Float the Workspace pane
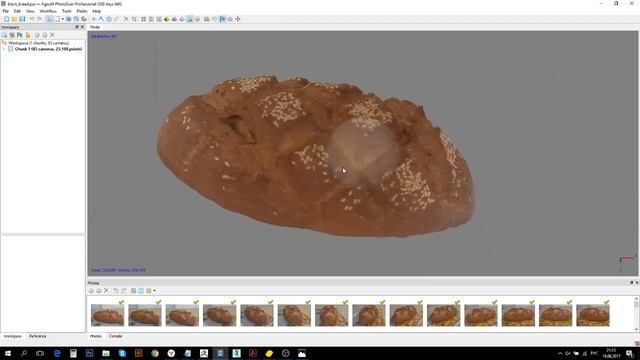640x360 pixels. pyautogui.click(x=76, y=27)
